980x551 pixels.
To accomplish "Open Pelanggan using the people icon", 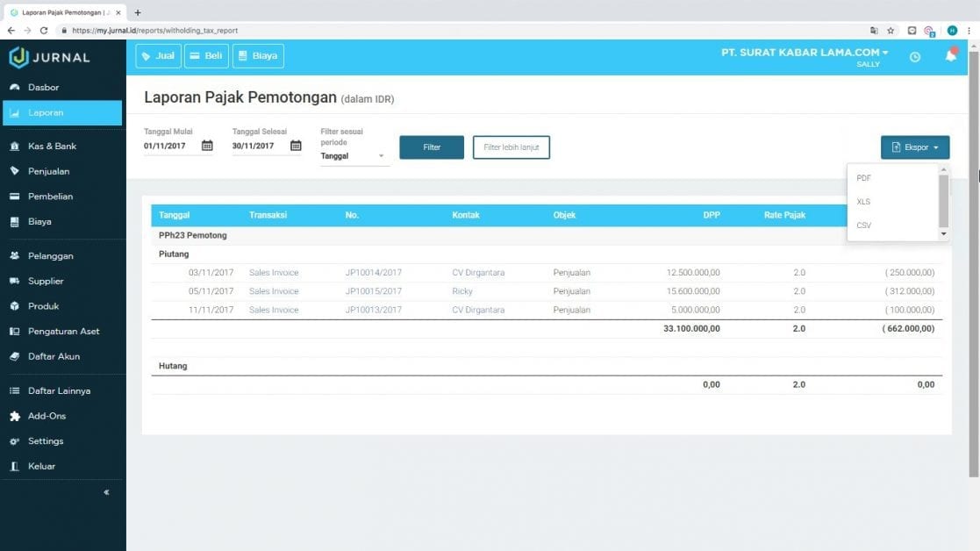I will tap(17, 255).
